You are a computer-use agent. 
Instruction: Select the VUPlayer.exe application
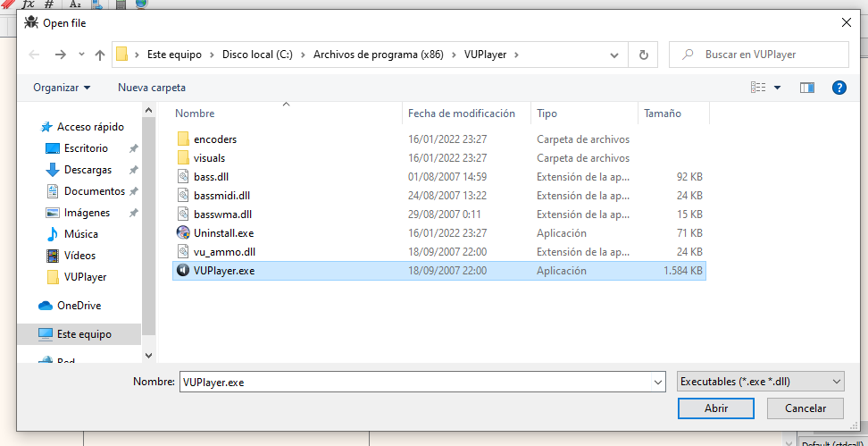pyautogui.click(x=439, y=271)
